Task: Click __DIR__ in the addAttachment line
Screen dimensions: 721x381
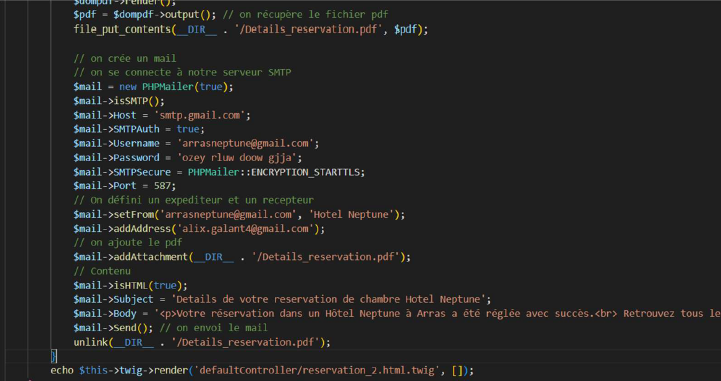Action: click(x=213, y=257)
